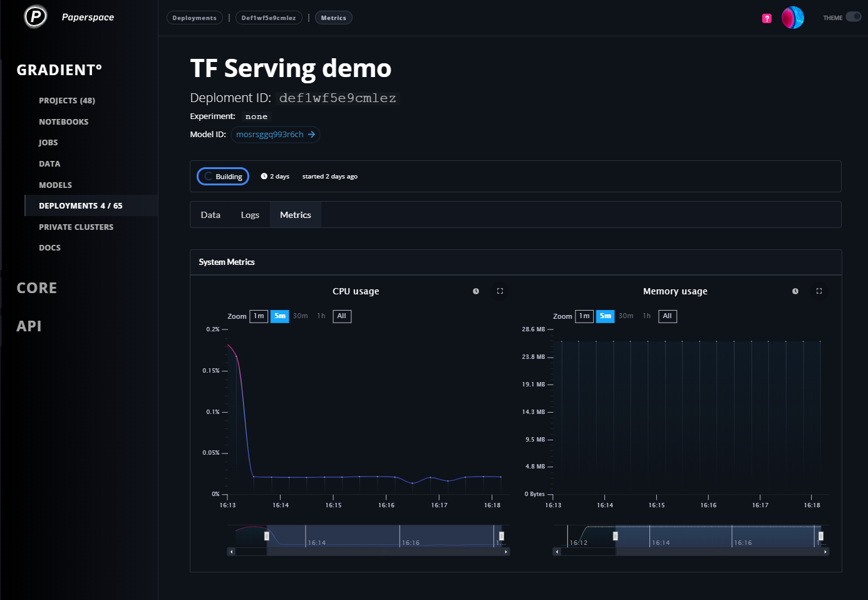This screenshot has width=868, height=600.
Task: Expand the CORE section
Action: (36, 288)
